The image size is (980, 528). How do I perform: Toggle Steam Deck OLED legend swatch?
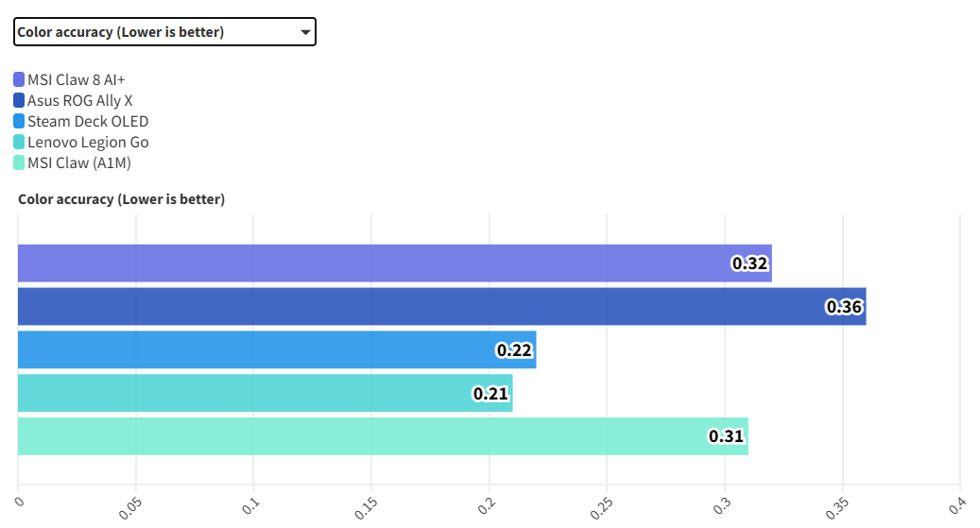click(19, 121)
